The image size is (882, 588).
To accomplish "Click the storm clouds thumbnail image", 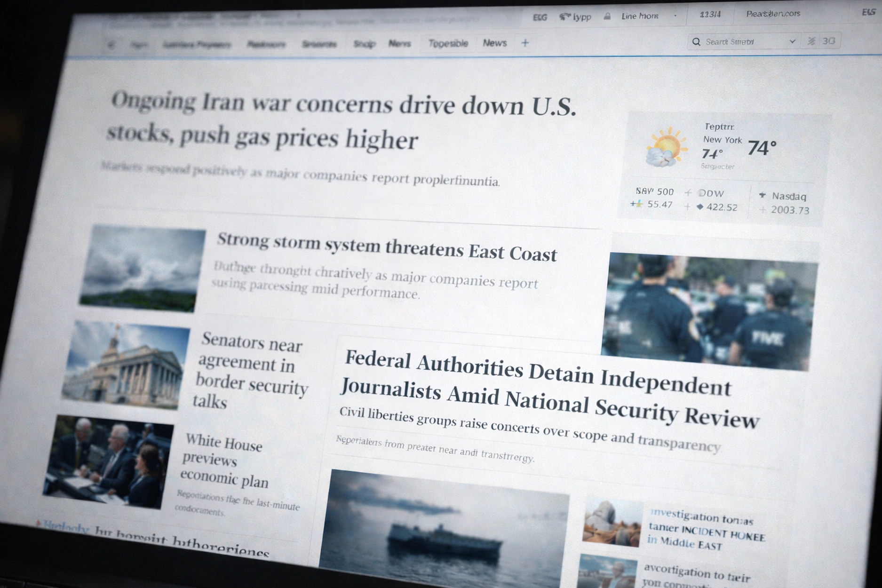I will [x=143, y=267].
